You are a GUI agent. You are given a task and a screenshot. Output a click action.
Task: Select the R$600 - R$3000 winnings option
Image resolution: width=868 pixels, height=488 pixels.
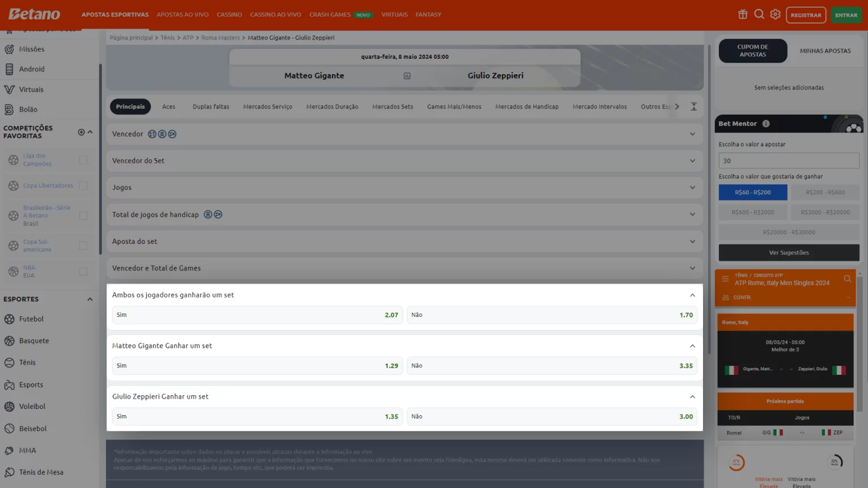[x=753, y=212]
